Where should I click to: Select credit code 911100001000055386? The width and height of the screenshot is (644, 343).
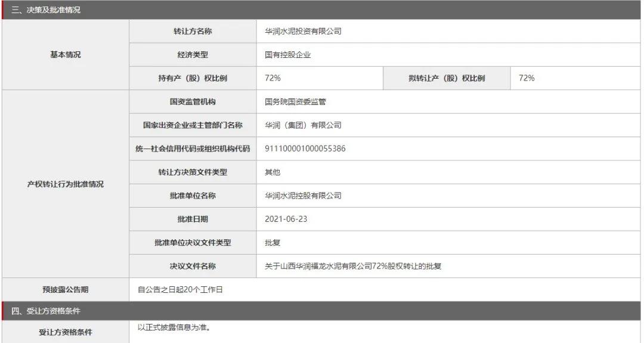click(305, 149)
